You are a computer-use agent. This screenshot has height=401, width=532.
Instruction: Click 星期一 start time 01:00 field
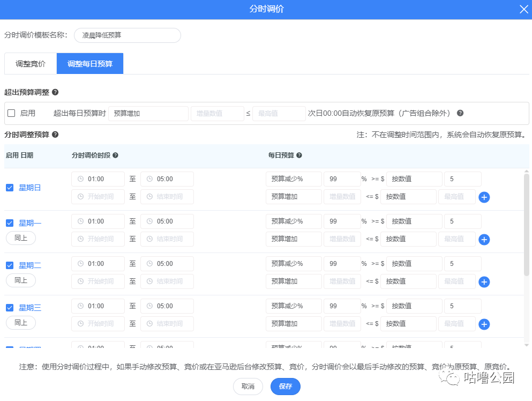point(98,221)
